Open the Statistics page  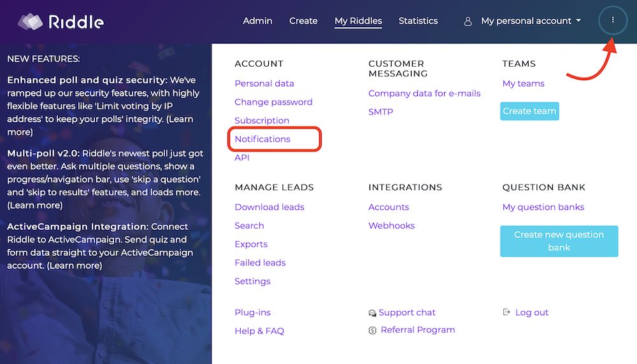coord(418,21)
